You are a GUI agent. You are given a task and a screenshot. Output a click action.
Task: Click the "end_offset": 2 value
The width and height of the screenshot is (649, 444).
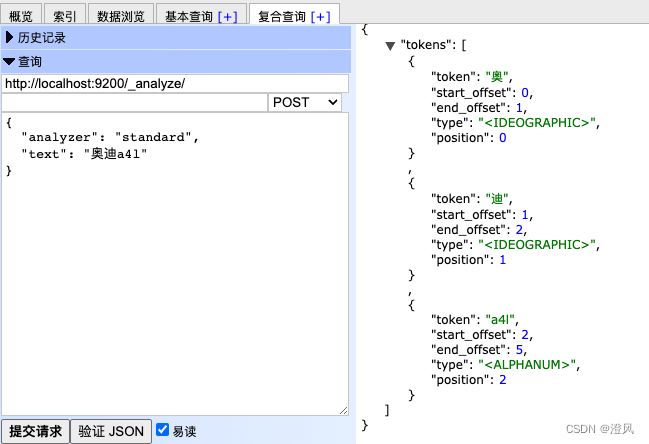pyautogui.click(x=519, y=230)
